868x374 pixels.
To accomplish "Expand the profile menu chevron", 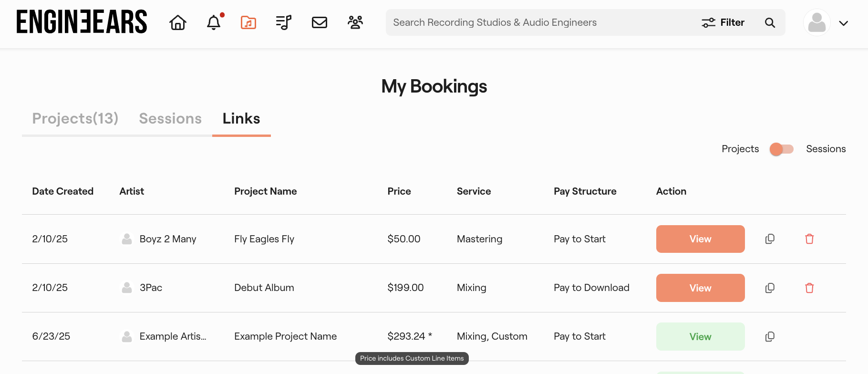I will (843, 23).
